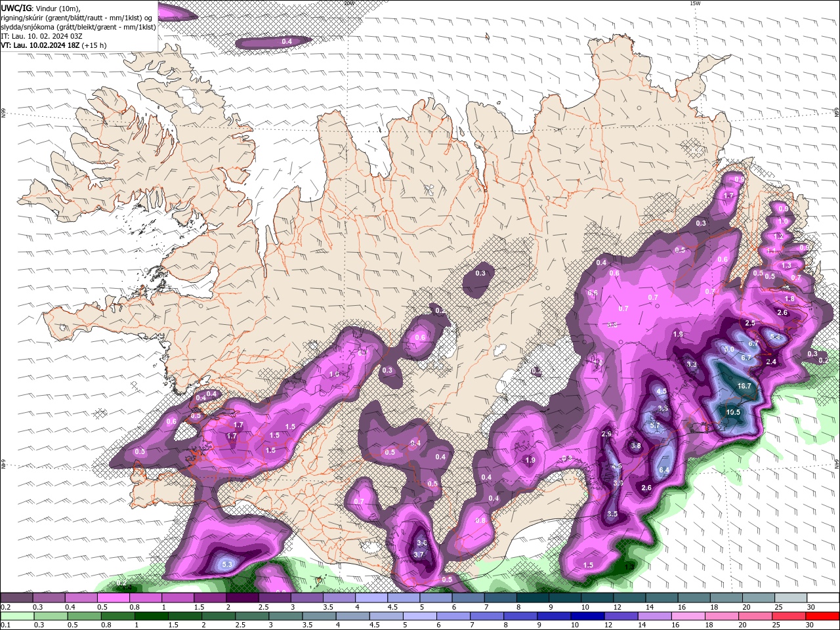Click the 16.7 precipitation value on the map
Image resolution: width=840 pixels, height=630 pixels.
[x=744, y=387]
